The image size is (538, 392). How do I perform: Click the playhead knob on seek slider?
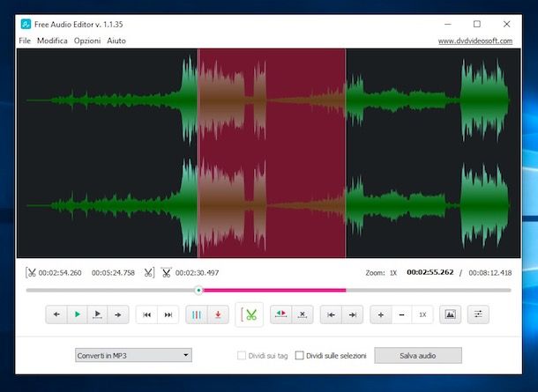(198, 290)
